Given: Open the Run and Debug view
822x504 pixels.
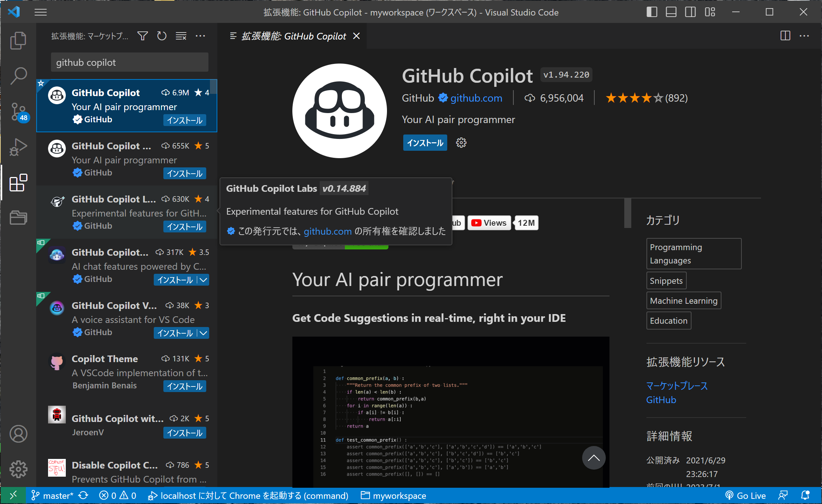Looking at the screenshot, I should (x=18, y=147).
